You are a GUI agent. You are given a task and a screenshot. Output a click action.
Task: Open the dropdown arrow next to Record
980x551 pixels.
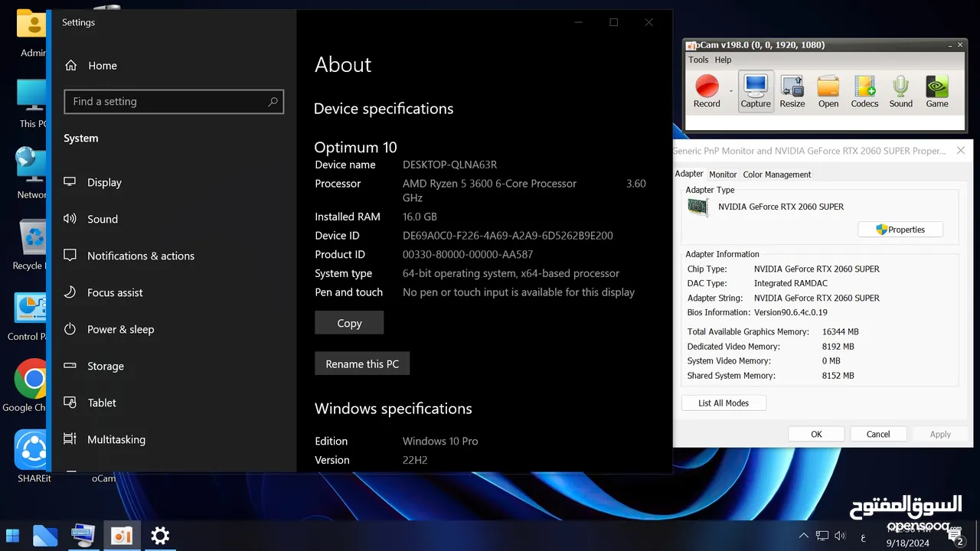(730, 91)
